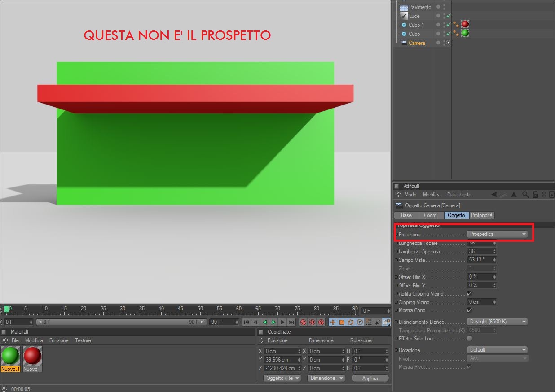Switch to the Base tab
This screenshot has height=392, width=555.
406,215
